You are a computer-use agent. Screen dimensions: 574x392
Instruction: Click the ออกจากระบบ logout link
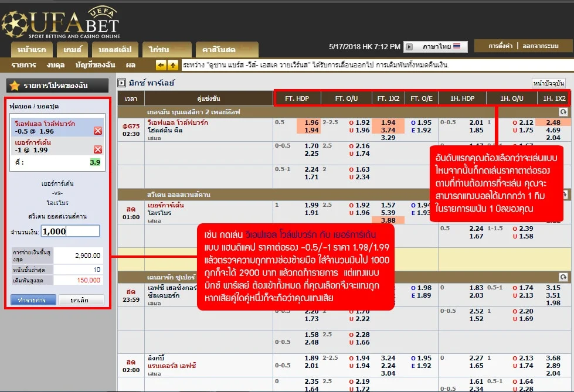point(541,46)
